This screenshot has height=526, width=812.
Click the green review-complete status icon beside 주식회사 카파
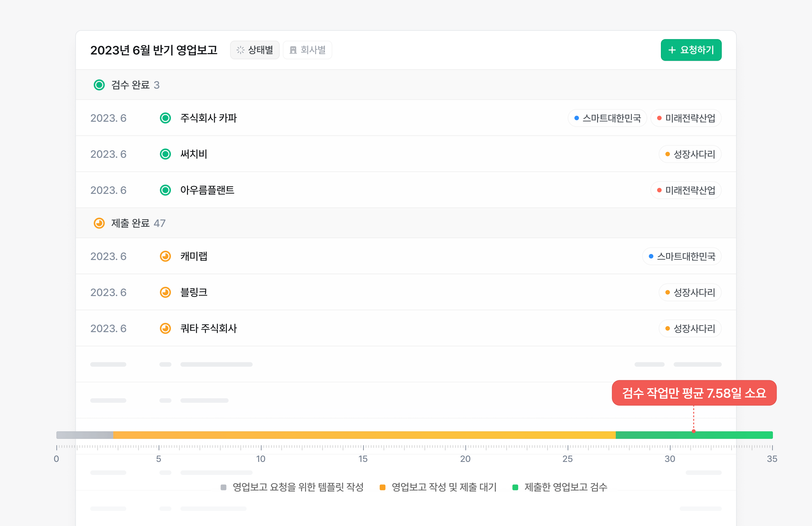(165, 118)
